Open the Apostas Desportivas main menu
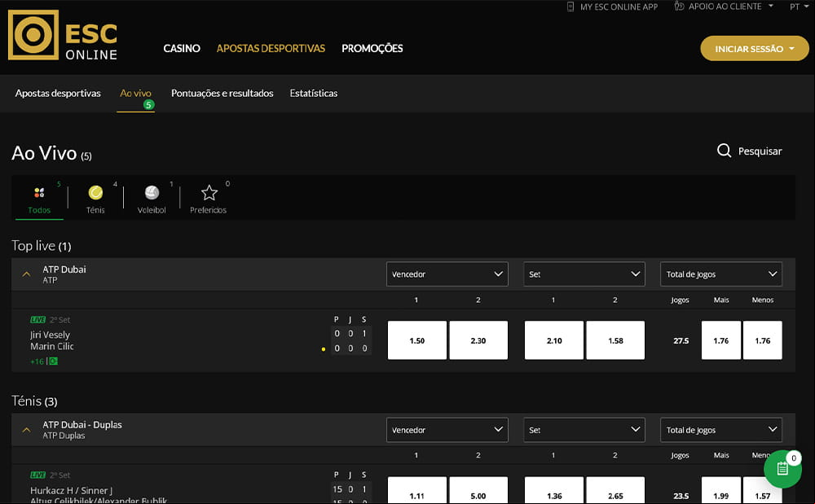Screen dimensions: 815x504 271,48
